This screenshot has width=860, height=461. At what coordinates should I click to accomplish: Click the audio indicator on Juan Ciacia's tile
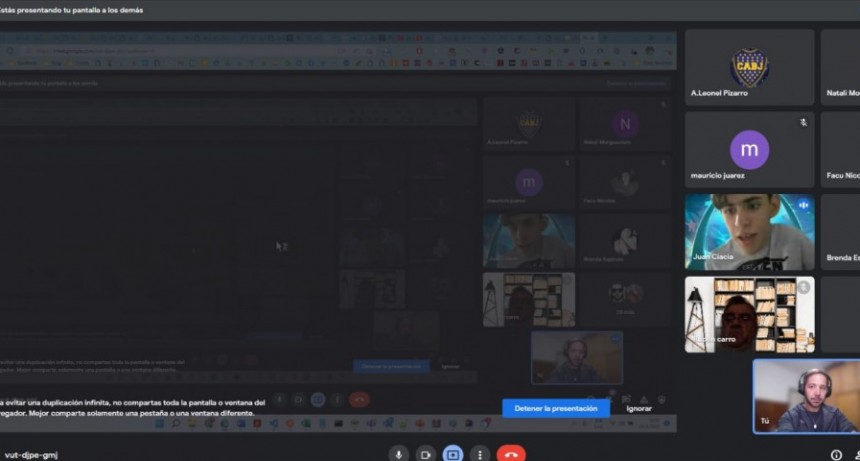coord(803,205)
